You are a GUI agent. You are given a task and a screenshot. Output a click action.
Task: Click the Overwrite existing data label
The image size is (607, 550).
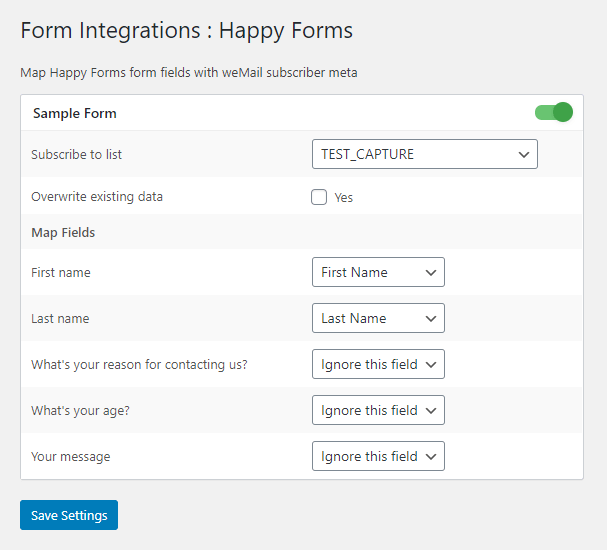97,197
